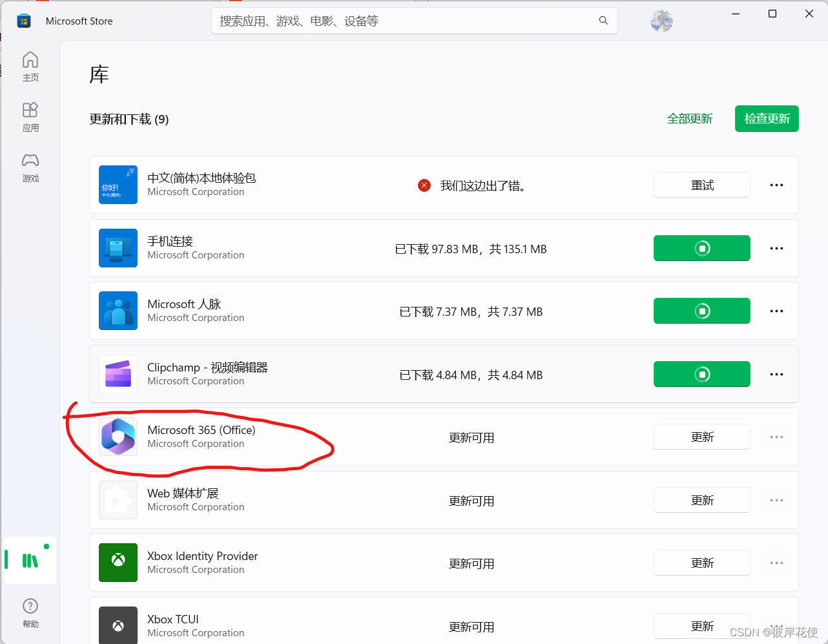Click the 中文(简体)本地体验包 title
828x644 pixels.
point(202,178)
